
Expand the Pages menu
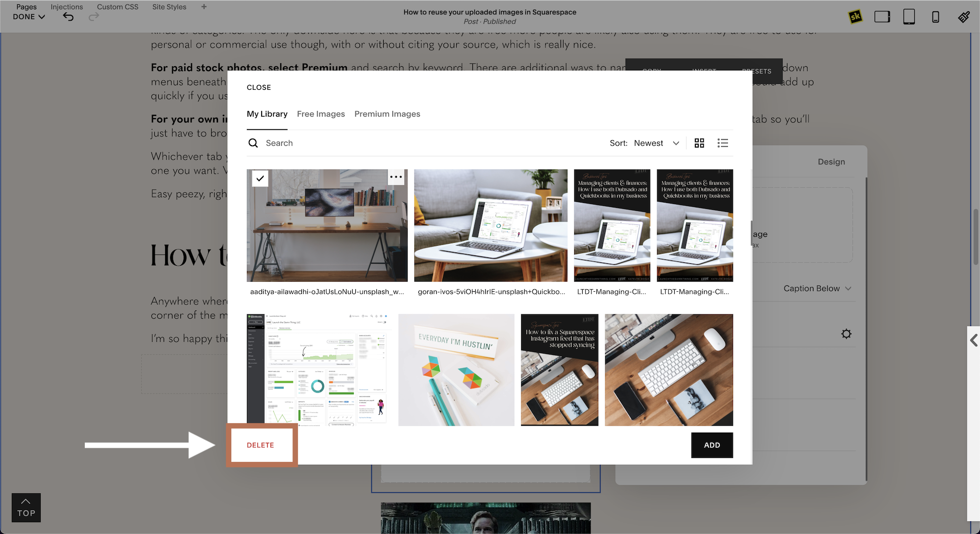tap(26, 6)
